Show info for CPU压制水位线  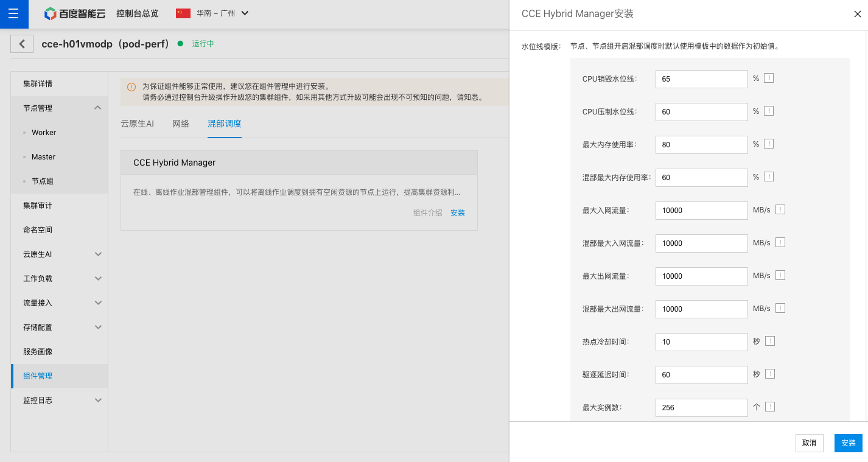coord(769,111)
